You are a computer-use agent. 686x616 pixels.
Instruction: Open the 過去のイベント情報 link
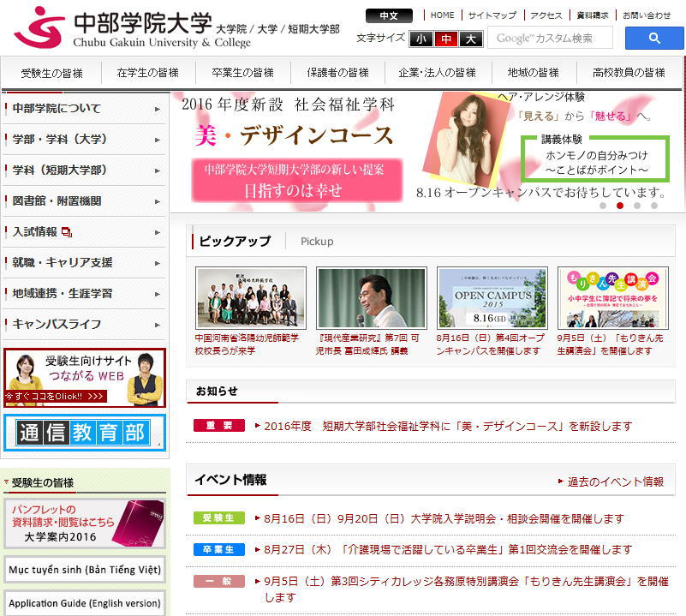(615, 481)
